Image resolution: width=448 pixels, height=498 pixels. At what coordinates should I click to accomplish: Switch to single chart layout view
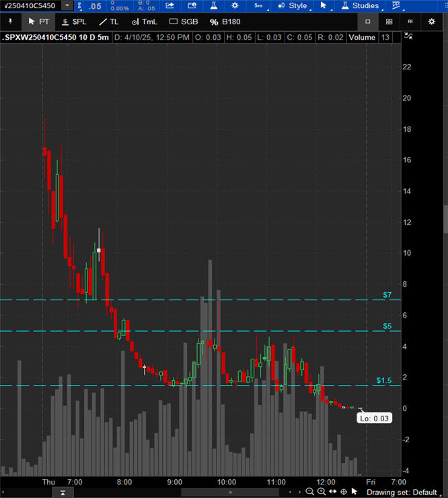(x=368, y=22)
